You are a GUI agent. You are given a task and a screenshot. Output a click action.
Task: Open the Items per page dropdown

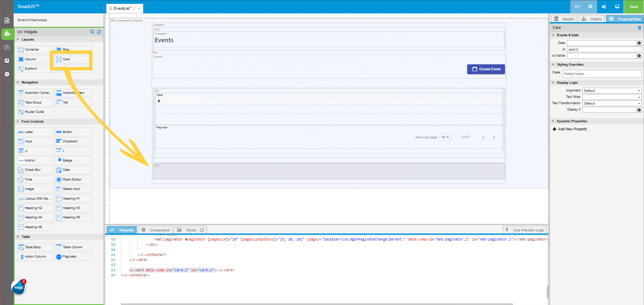[445, 137]
